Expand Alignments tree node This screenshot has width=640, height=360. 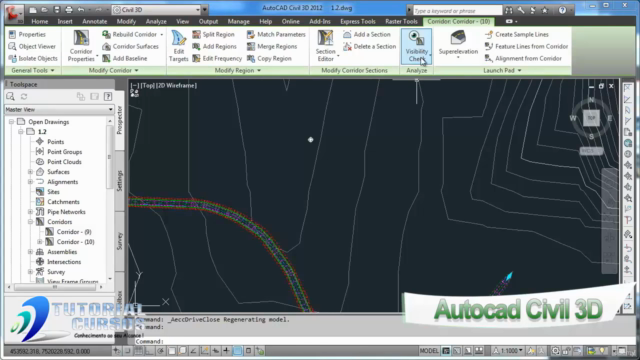[30, 182]
